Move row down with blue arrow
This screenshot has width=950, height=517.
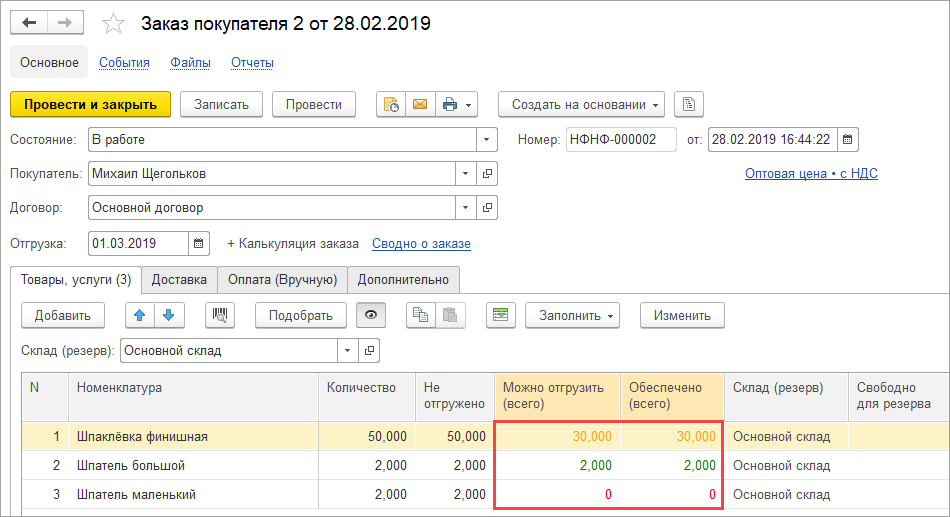pyautogui.click(x=169, y=315)
